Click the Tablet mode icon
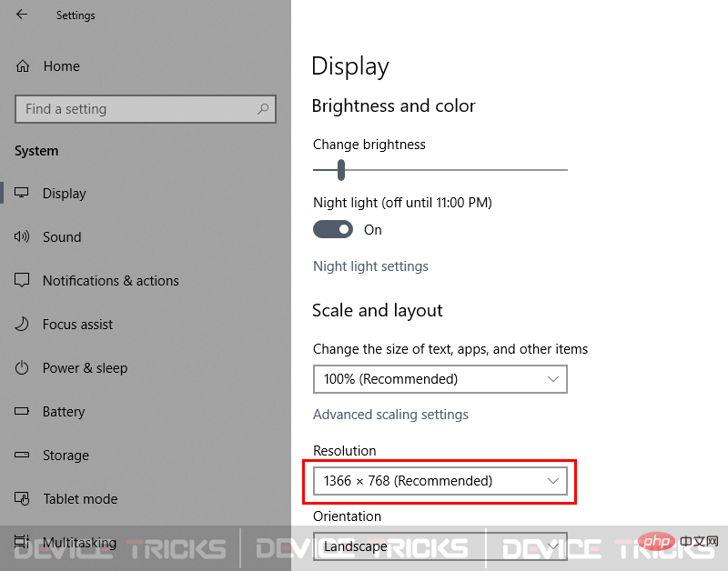 click(x=22, y=498)
